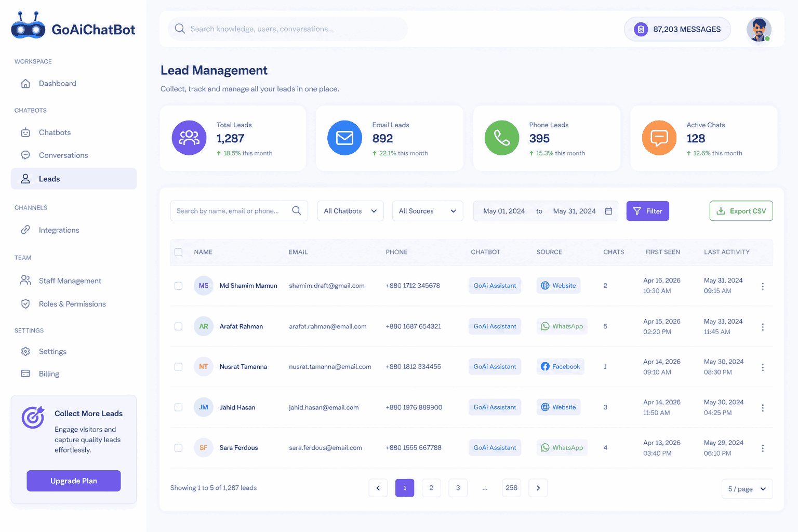
Task: Change the 5 / page size dropdown
Action: [x=747, y=489]
